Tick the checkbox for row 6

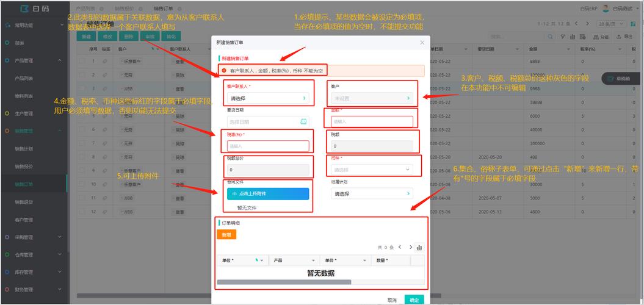[82, 130]
